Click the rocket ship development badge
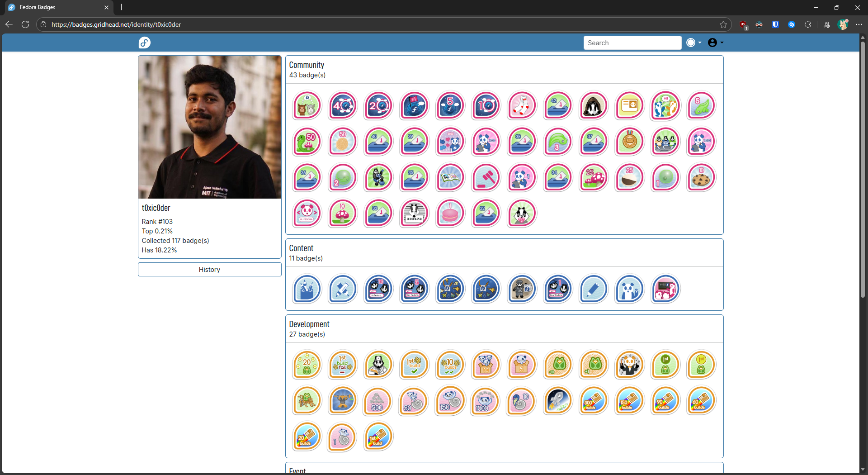 pos(557,401)
